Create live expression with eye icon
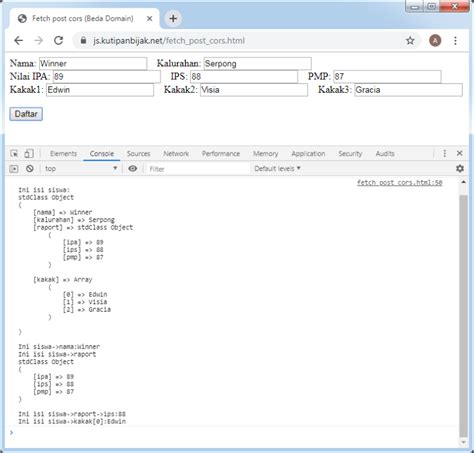The width and height of the screenshot is (474, 453). click(133, 169)
